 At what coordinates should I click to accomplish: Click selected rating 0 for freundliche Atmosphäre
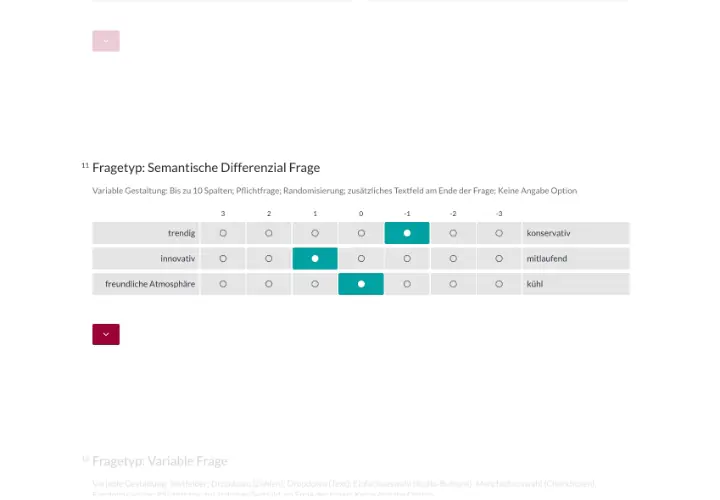[361, 284]
